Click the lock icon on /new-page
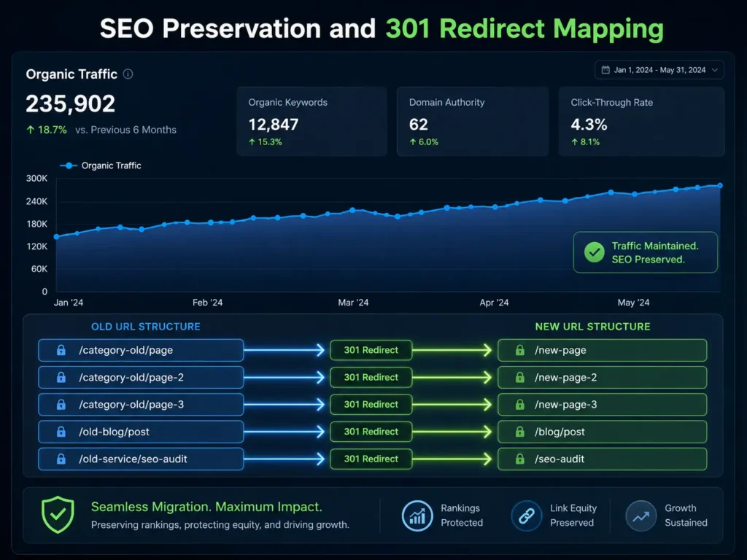 [x=519, y=350]
